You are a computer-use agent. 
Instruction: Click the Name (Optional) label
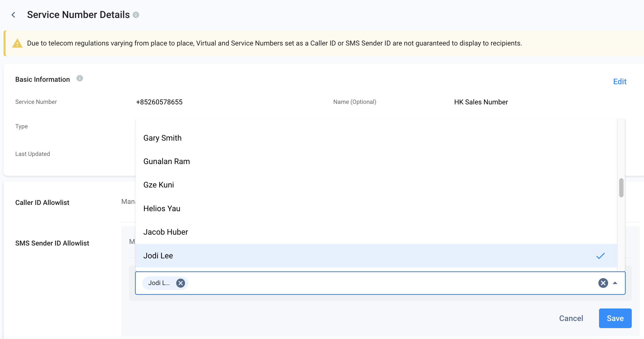[x=355, y=102]
